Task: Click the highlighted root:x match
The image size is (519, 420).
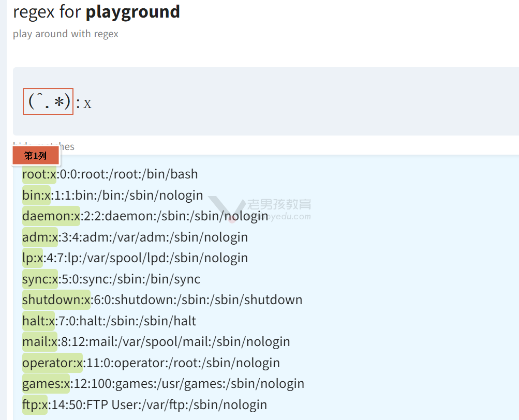Action: (39, 174)
